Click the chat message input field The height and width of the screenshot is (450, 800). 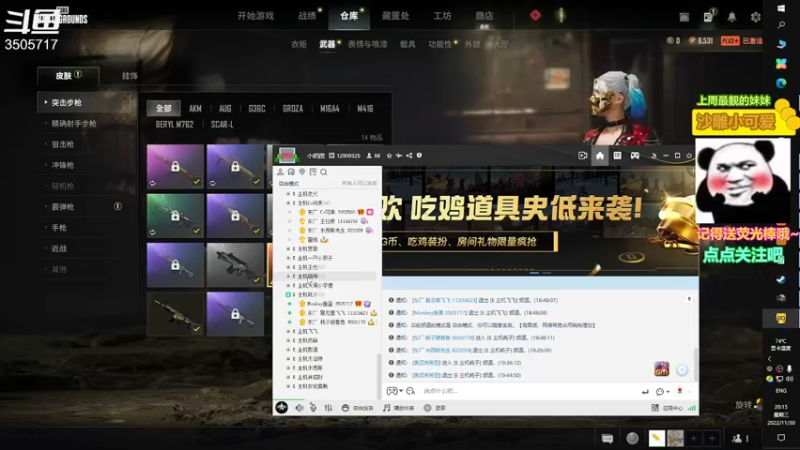(x=528, y=391)
